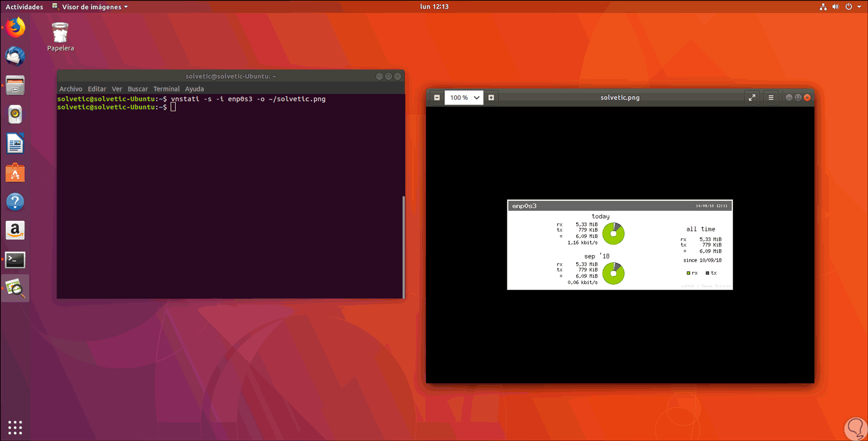Screen dimensions: 868x441
Task: Open the Files manager in dock
Action: click(x=15, y=86)
